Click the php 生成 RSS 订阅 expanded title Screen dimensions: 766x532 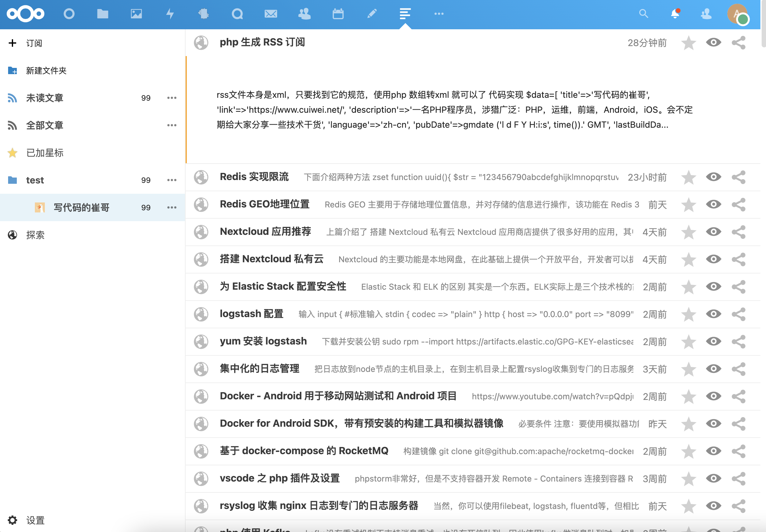coord(262,42)
